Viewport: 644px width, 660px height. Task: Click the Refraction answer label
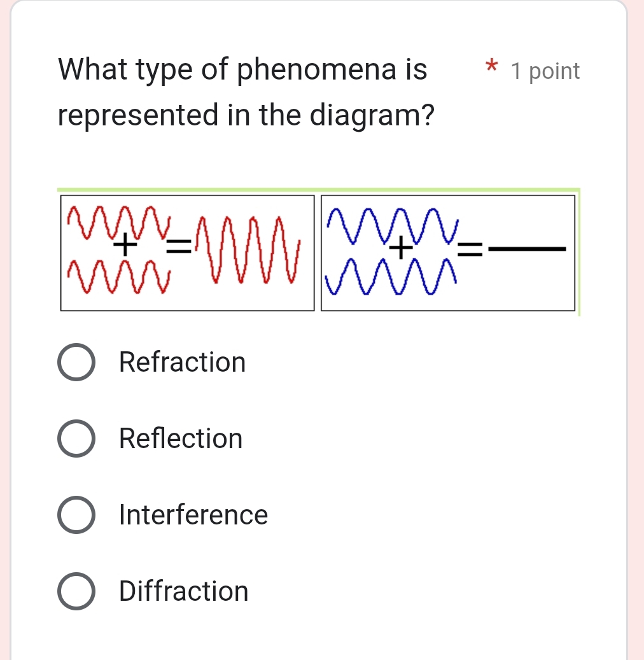point(183,362)
